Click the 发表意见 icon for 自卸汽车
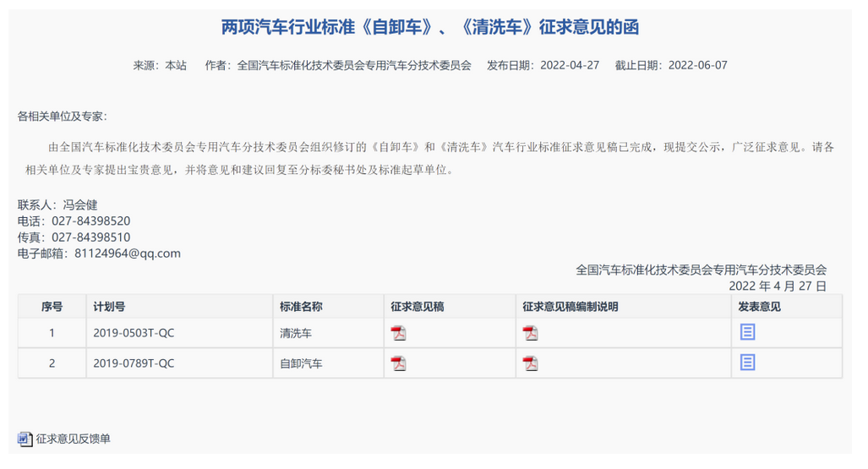The width and height of the screenshot is (868, 469). tap(747, 363)
